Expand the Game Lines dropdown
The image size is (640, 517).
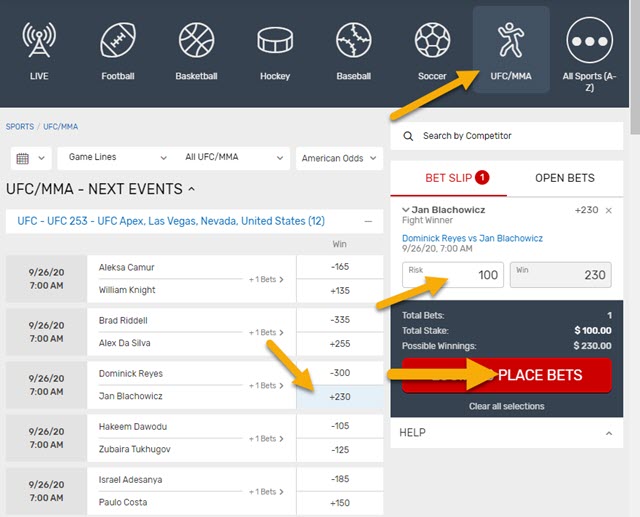117,158
